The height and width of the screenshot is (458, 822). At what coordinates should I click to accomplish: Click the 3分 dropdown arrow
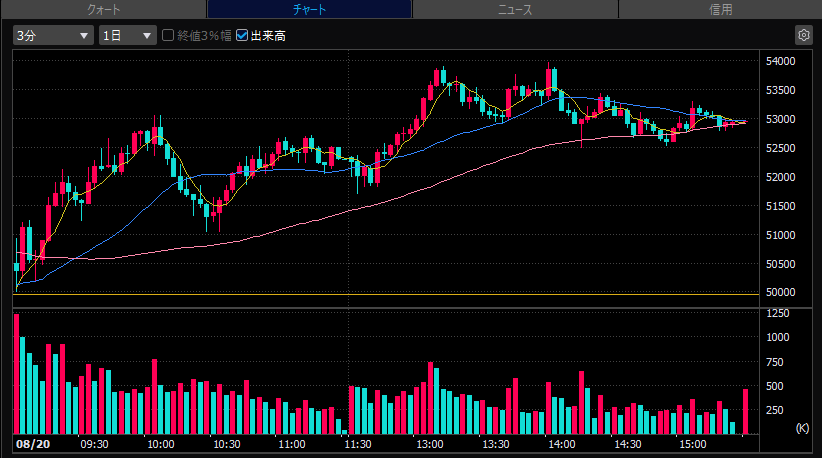[83, 36]
